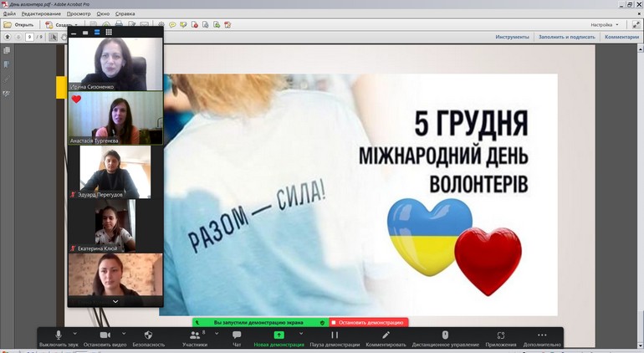
Task: Open the Заполнить и подписать pane
Action: pos(567,37)
